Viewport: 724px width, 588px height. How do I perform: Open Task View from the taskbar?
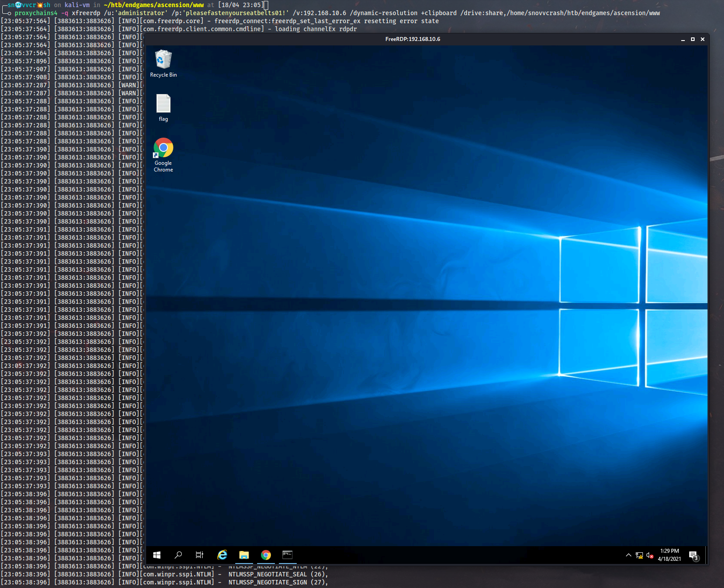(200, 555)
